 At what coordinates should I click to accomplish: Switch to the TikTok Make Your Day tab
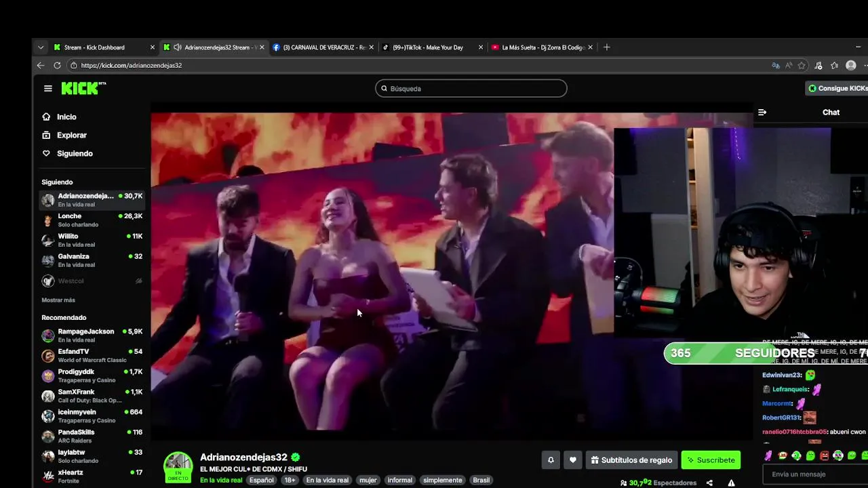tap(432, 47)
